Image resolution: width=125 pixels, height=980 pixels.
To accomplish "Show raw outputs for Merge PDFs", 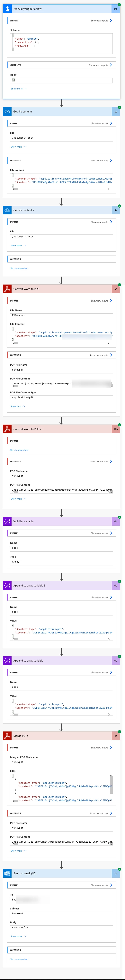I will (x=101, y=813).
